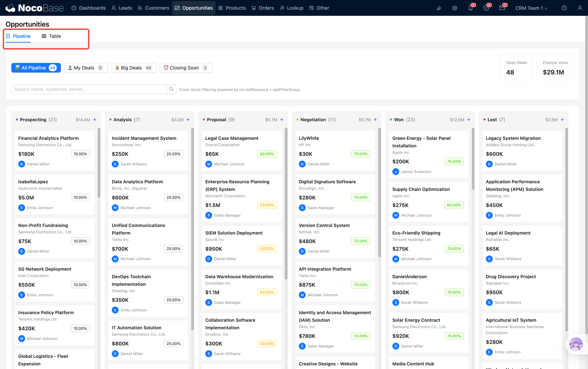The width and height of the screenshot is (588, 369).
Task: Add a deal to Prospecting column
Action: click(x=95, y=120)
